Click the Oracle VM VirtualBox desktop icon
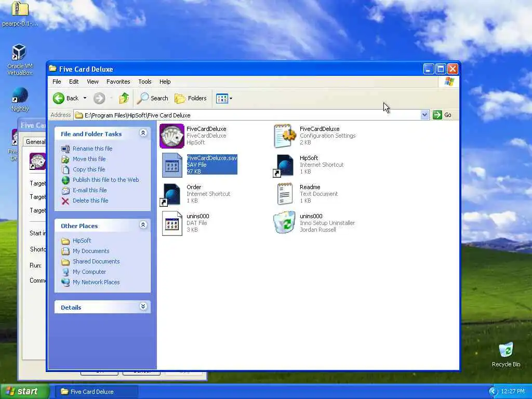Viewport: 532px width, 399px height. 19,52
